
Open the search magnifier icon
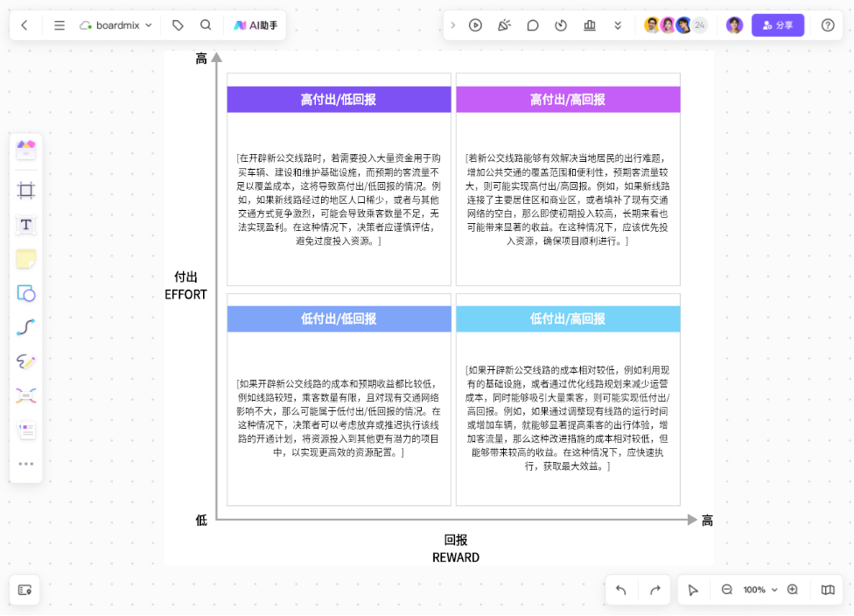206,25
